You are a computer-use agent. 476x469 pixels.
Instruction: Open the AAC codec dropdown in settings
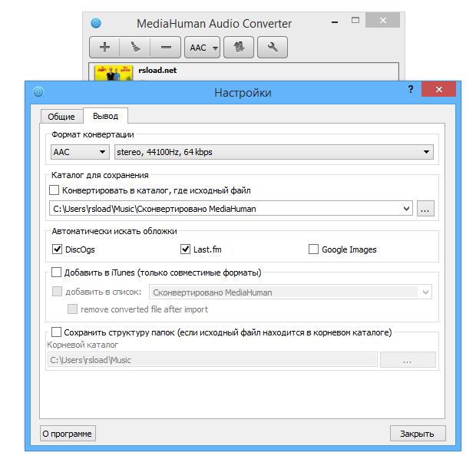(80, 152)
